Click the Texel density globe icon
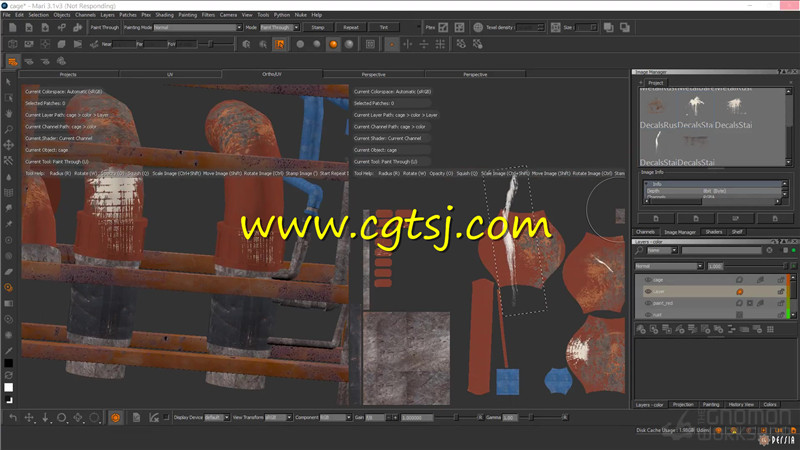800x450 pixels. [x=478, y=28]
